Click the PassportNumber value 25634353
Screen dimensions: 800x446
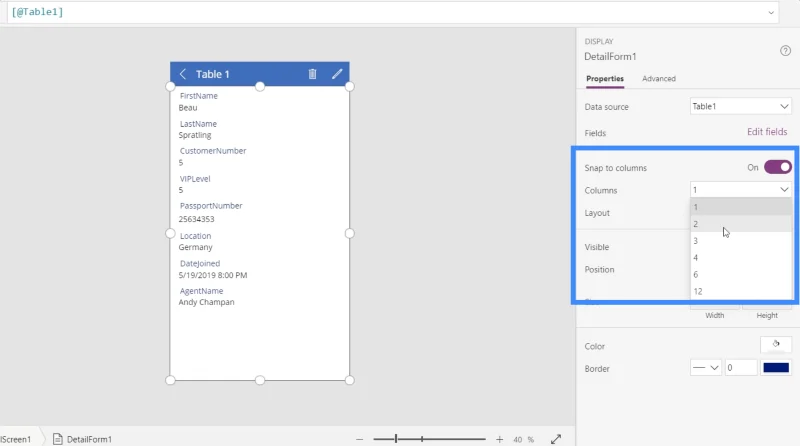[196, 219]
